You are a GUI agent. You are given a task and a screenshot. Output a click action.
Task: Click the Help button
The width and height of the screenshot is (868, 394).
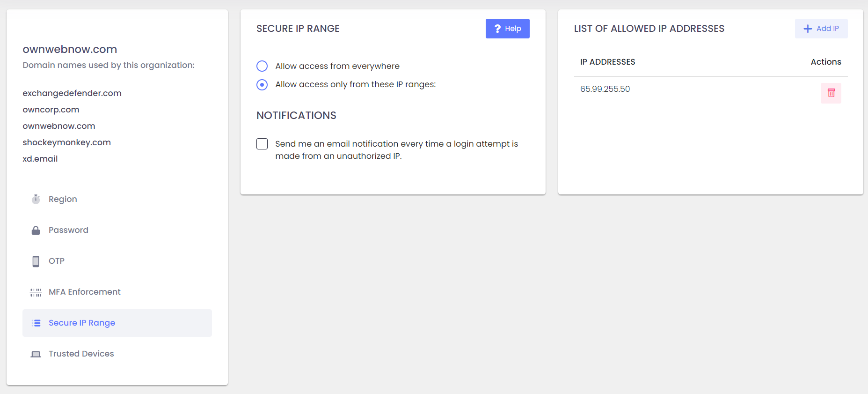click(507, 28)
